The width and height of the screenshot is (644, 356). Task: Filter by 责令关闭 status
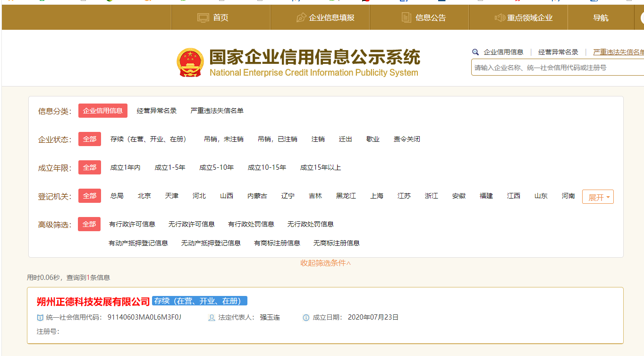(407, 139)
